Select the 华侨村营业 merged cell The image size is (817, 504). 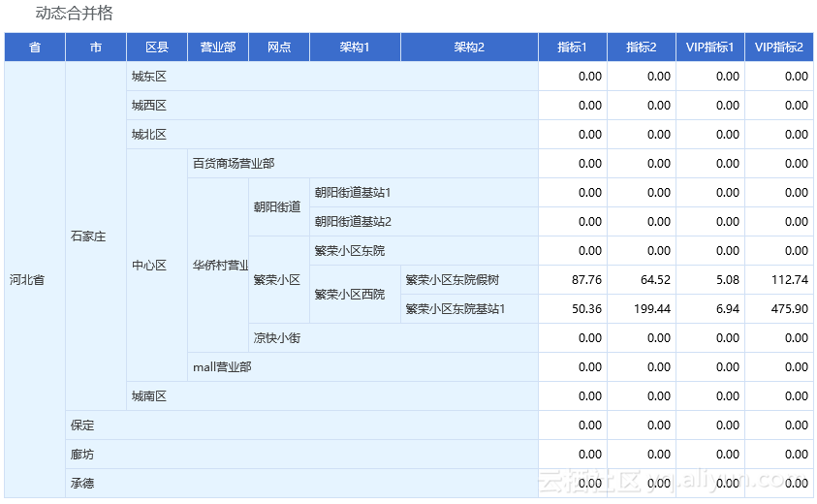218,266
